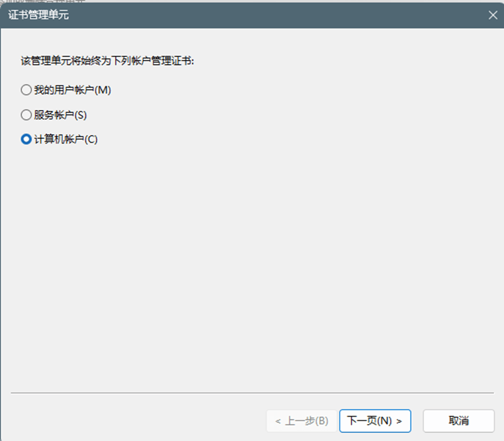This screenshot has height=441, width=504.
Task: Click the greyed-out < 上一步(B) button
Action: 301,421
